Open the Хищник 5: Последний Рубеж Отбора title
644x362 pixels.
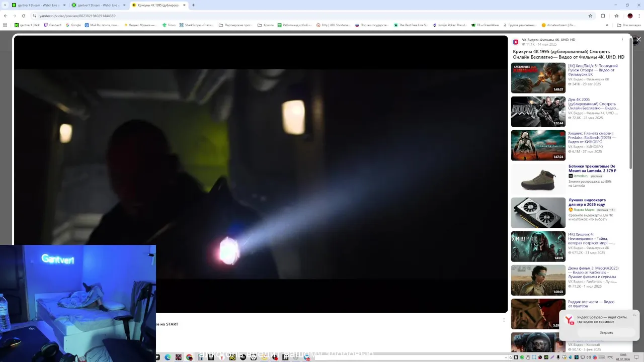point(593,70)
